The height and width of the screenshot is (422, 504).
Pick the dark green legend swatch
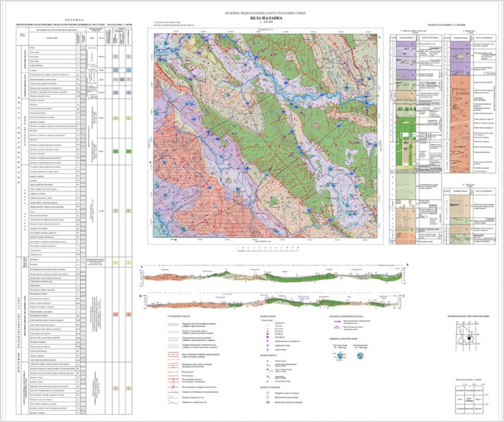click(x=115, y=152)
